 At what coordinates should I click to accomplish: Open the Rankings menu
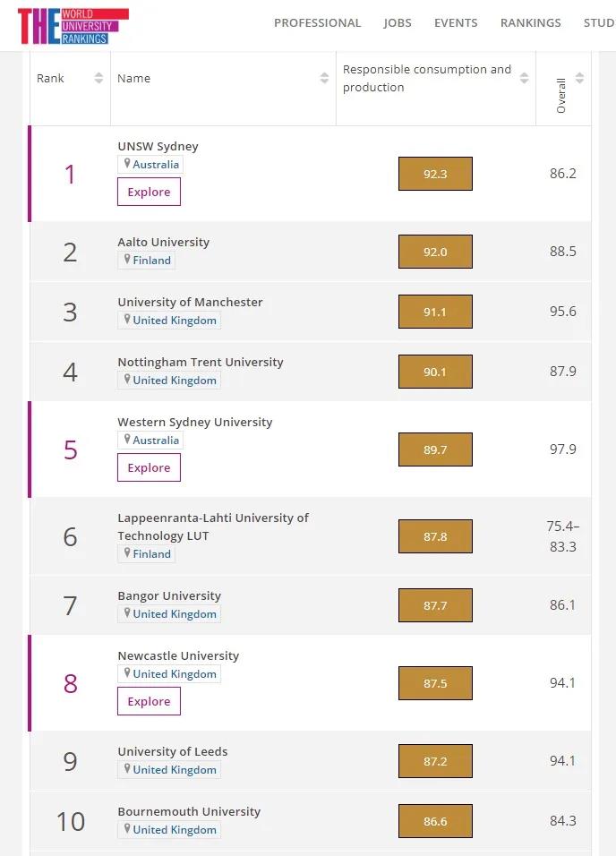pyautogui.click(x=530, y=23)
